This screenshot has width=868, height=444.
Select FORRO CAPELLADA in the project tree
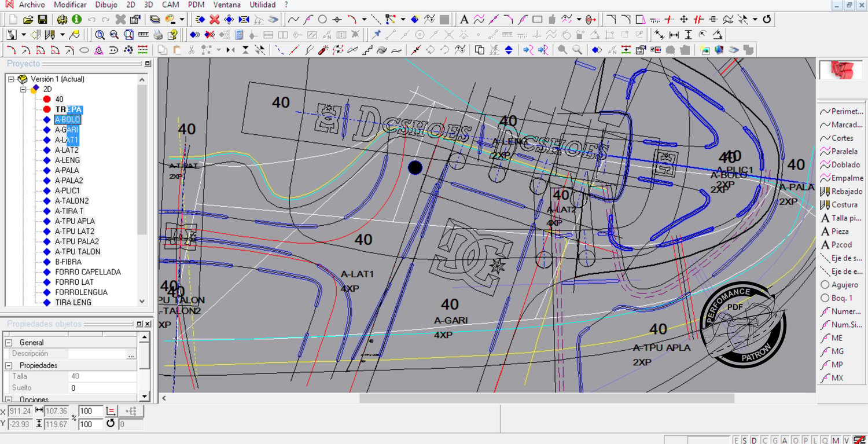pos(88,272)
